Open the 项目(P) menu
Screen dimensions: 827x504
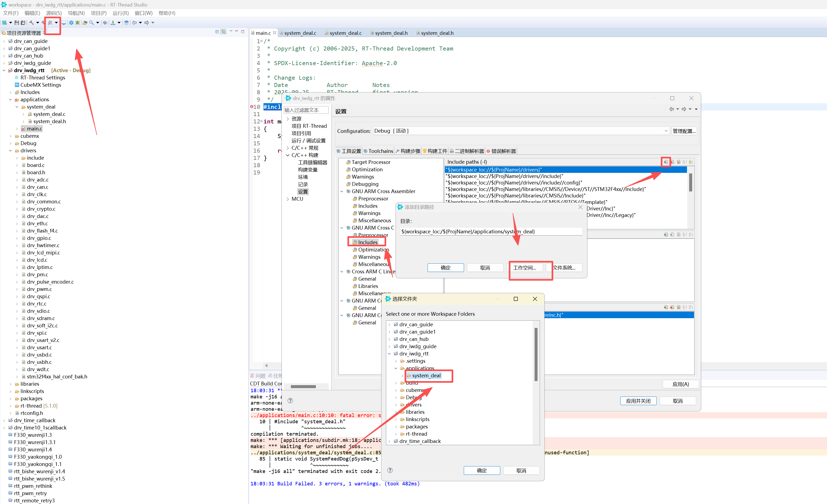98,13
